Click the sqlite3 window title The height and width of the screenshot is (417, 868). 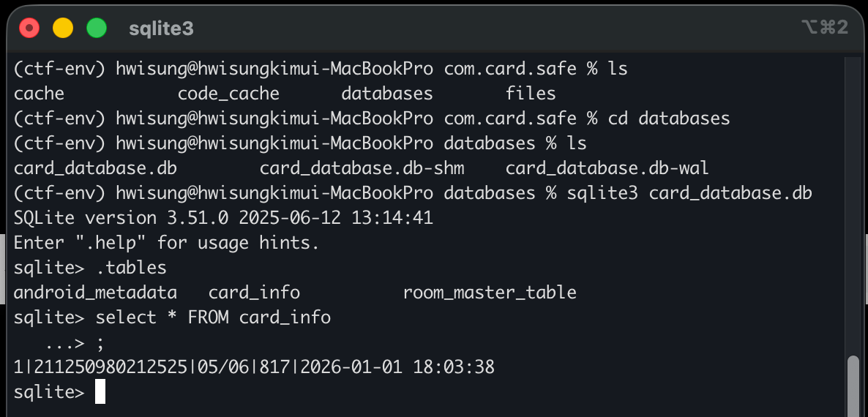(161, 29)
